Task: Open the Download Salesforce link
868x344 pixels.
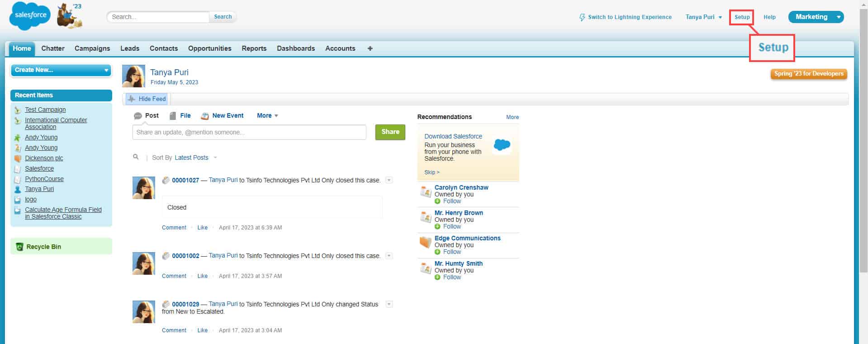Action: (453, 136)
